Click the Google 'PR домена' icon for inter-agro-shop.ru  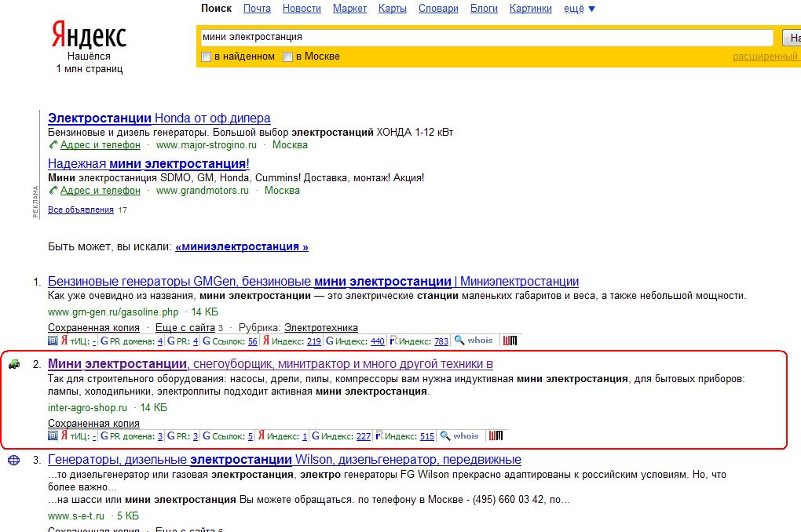(x=104, y=436)
